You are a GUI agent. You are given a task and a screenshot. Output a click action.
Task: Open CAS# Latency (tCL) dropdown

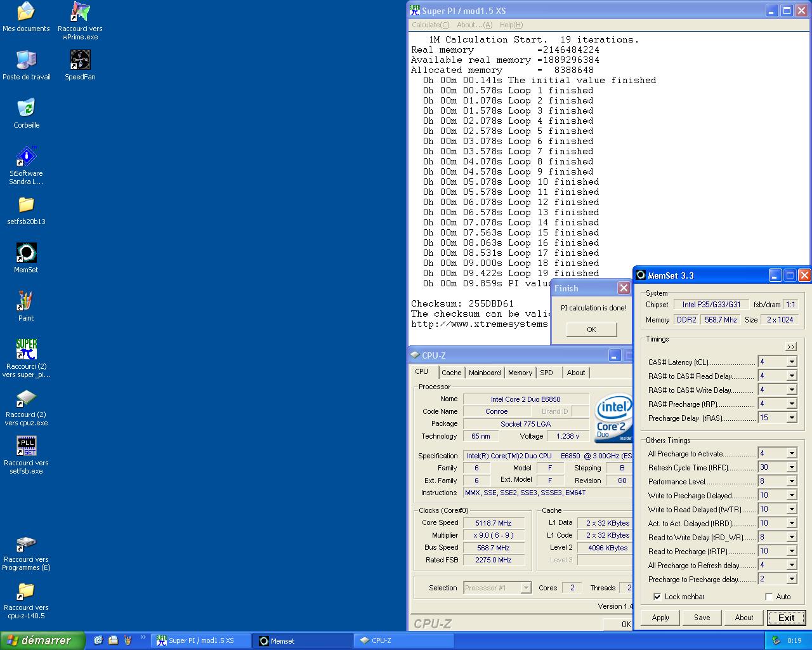[x=792, y=362]
